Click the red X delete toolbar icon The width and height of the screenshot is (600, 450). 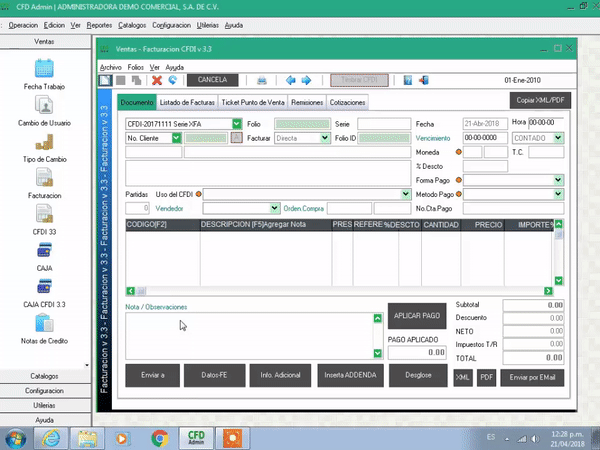[157, 80]
